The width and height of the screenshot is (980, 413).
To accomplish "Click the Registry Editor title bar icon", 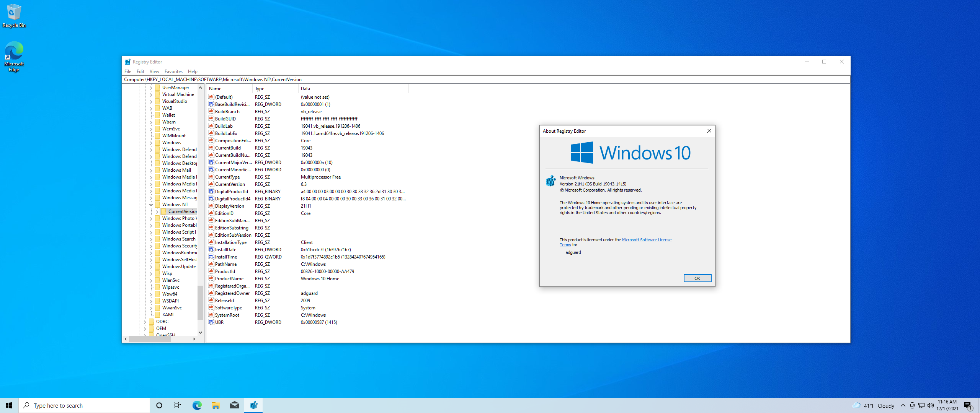I will click(127, 62).
